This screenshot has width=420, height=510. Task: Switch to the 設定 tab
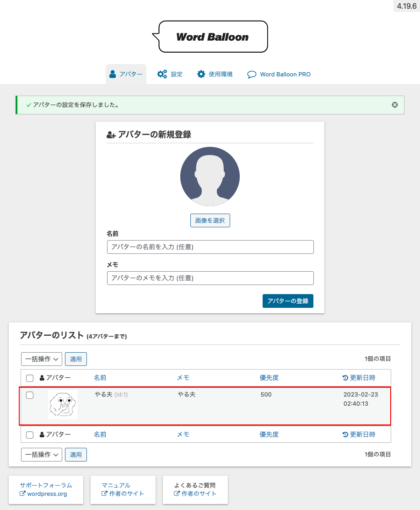[170, 74]
